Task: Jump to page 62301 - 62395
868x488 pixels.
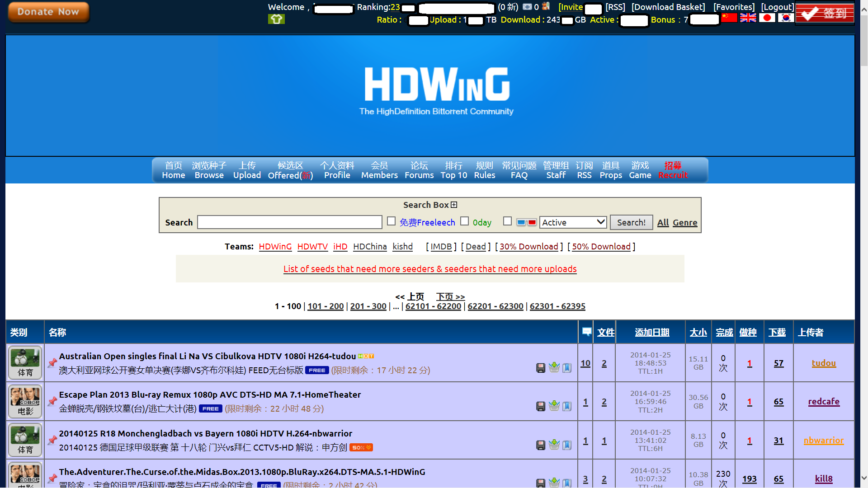Action: tap(557, 306)
